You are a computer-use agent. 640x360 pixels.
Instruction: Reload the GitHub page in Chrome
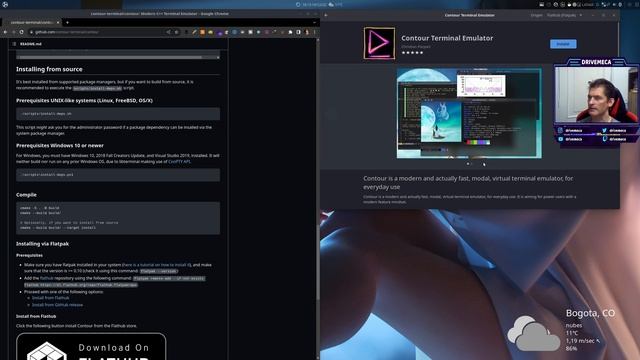(x=22, y=32)
